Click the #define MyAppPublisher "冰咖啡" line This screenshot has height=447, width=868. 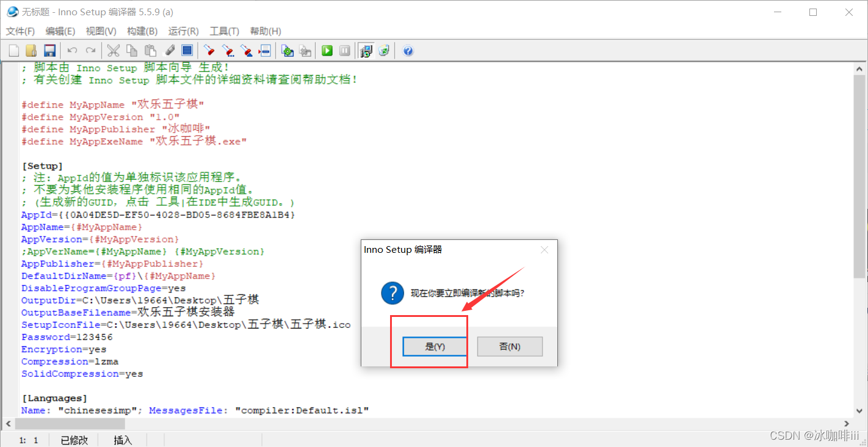[x=116, y=129]
